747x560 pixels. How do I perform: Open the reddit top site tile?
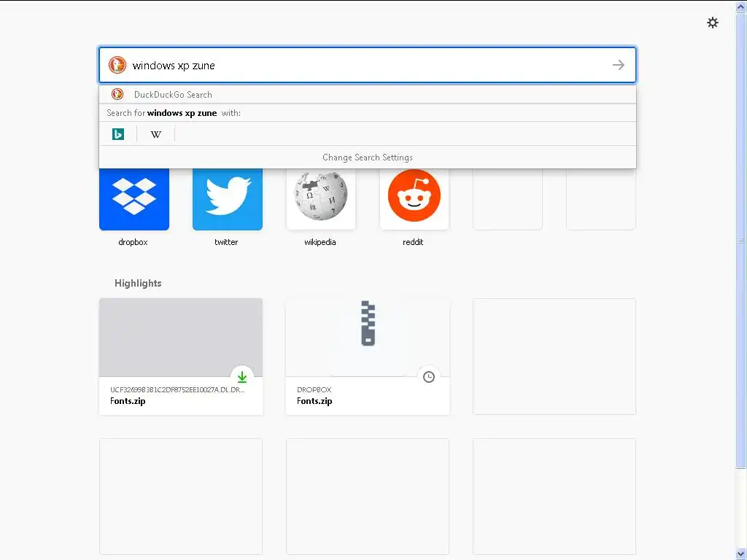pyautogui.click(x=414, y=199)
